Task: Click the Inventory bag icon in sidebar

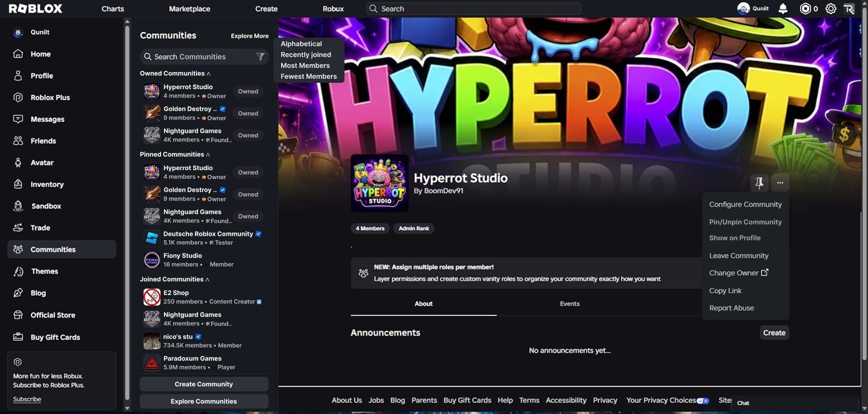Action: tap(18, 184)
